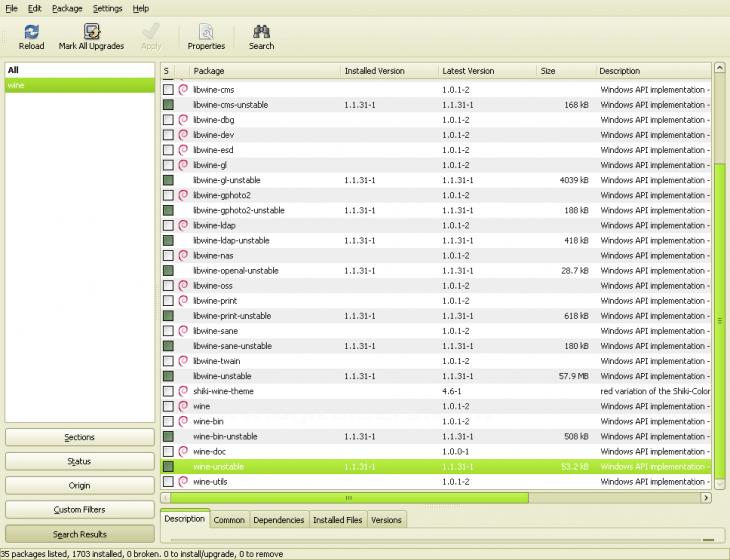730x560 pixels.
Task: Click Debian swirl icon next to libwine-dev
Action: point(183,135)
